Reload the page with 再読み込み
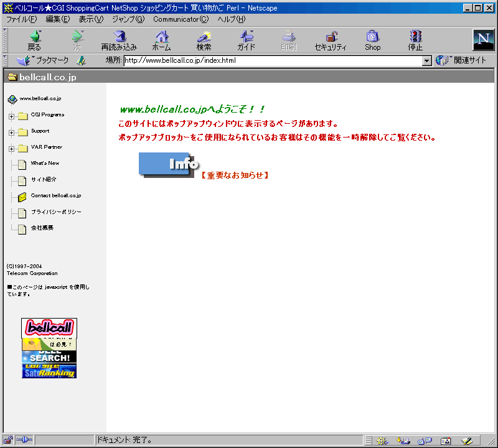Viewport: 498px width, 448px height. click(119, 40)
